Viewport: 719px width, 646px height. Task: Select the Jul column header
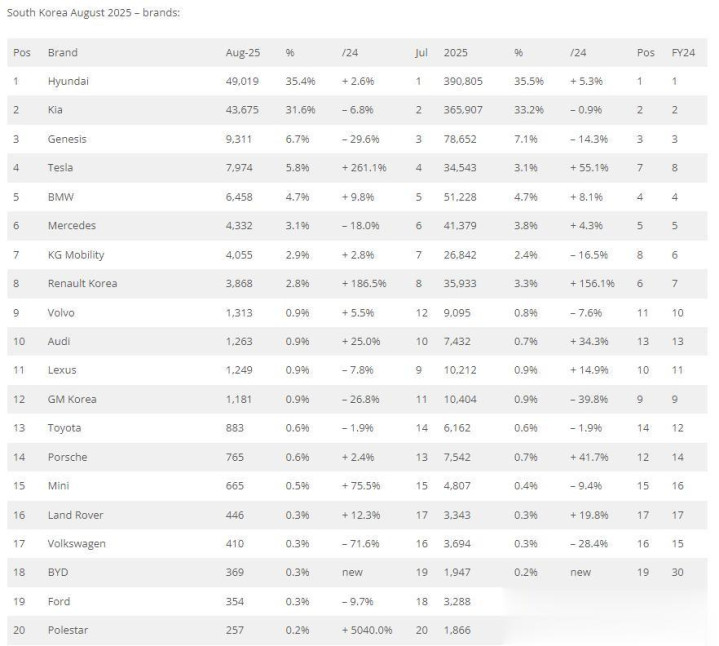pyautogui.click(x=421, y=52)
